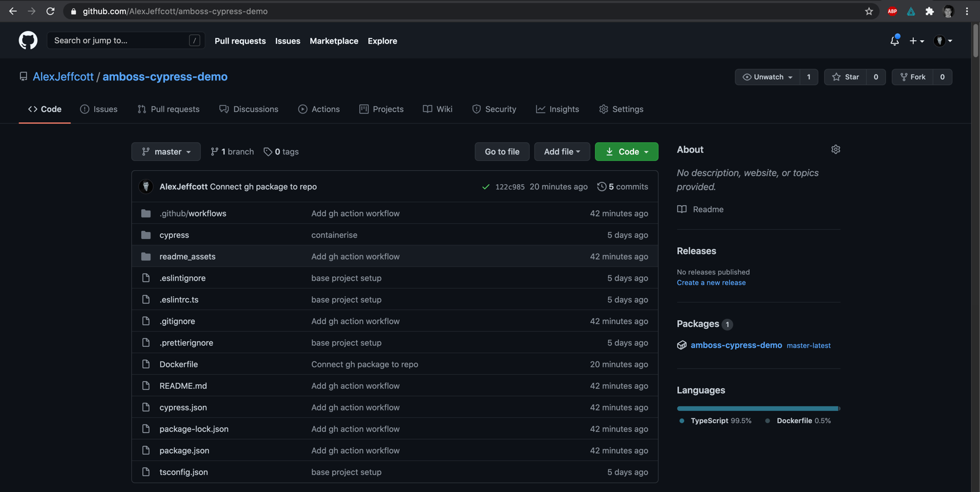
Task: Open the Security tab
Action: click(x=494, y=109)
